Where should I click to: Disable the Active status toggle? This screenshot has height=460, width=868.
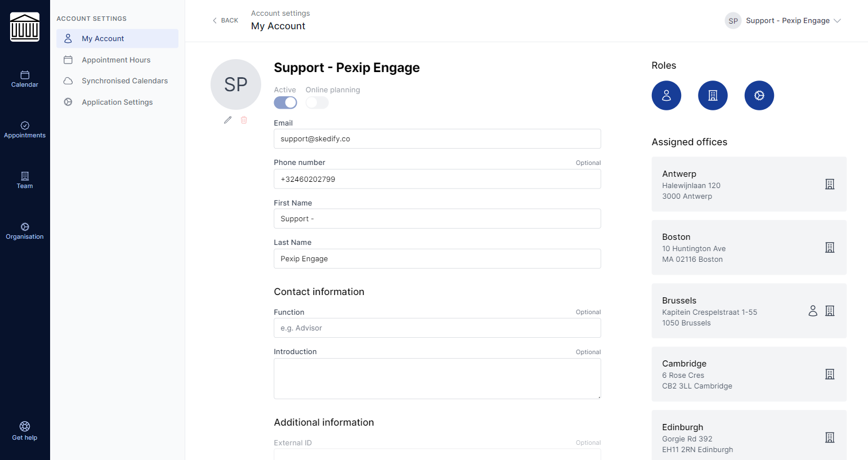click(x=285, y=102)
